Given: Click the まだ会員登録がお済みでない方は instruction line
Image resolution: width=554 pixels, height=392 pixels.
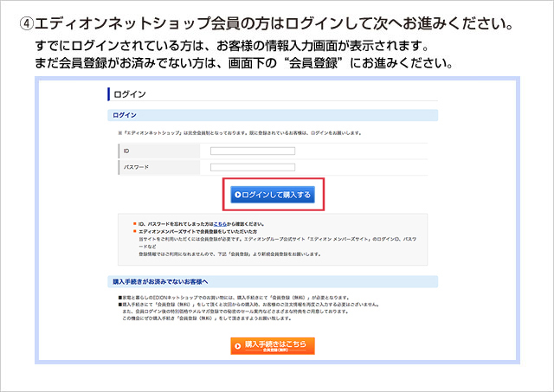Looking at the screenshot, I should pos(244,63).
